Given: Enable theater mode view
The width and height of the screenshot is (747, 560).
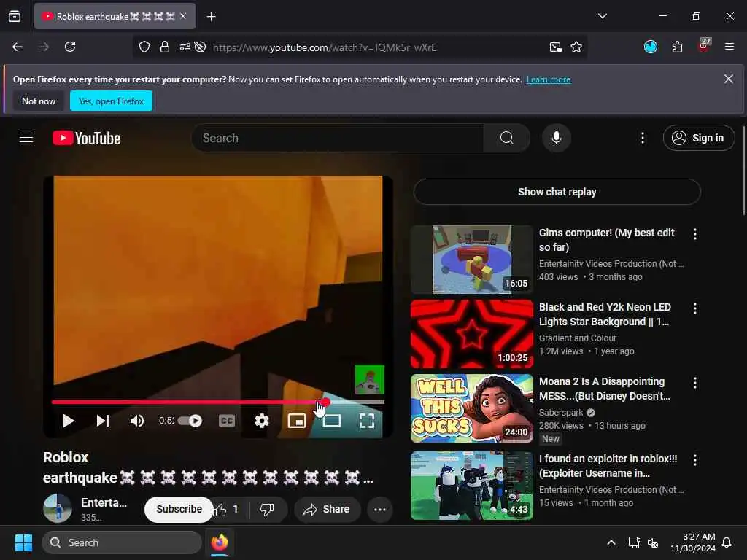Looking at the screenshot, I should 332,421.
